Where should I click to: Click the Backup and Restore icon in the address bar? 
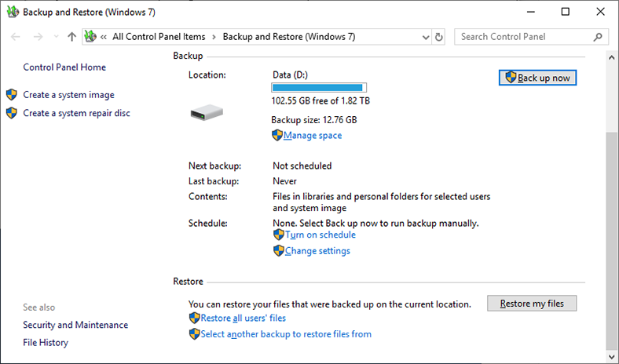coord(90,37)
